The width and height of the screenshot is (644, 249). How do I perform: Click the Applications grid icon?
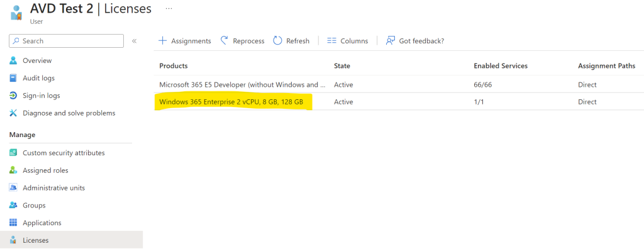pos(13,223)
